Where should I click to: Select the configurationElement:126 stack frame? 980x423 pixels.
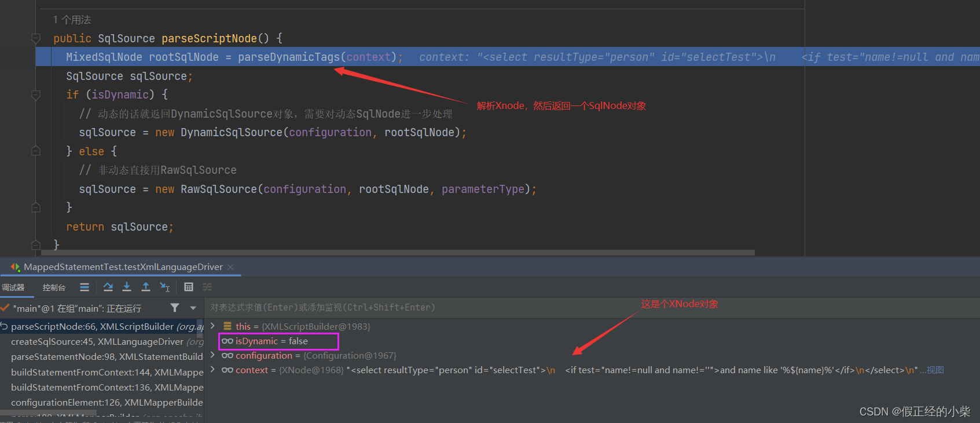point(102,402)
